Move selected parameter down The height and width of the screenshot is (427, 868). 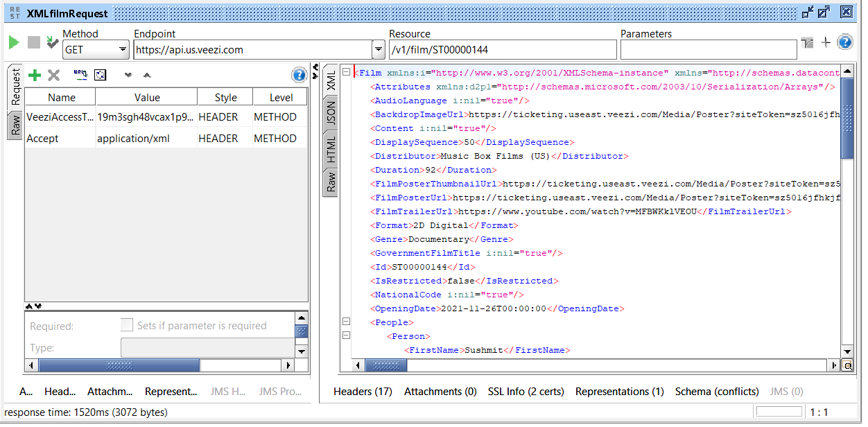point(128,75)
